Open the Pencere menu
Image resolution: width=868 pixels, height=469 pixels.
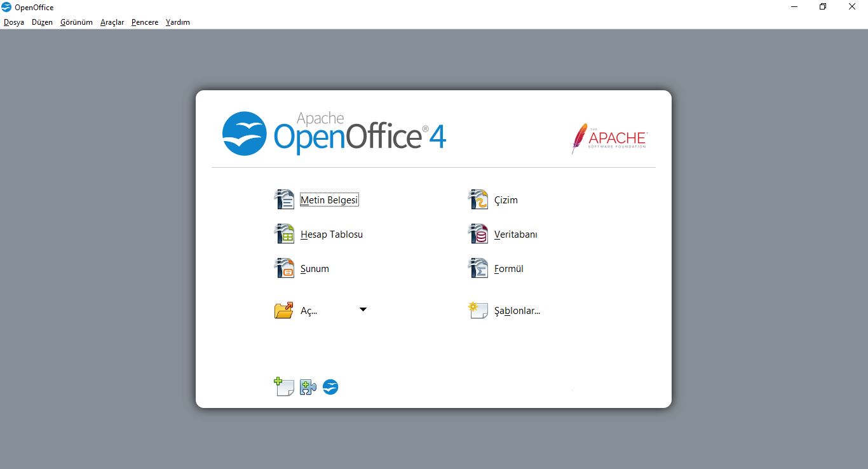coord(145,22)
